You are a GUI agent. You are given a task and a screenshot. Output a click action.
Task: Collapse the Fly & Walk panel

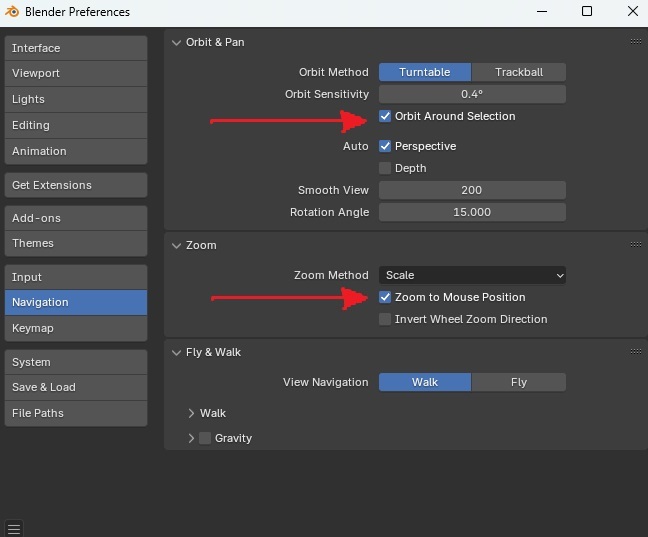click(x=176, y=353)
